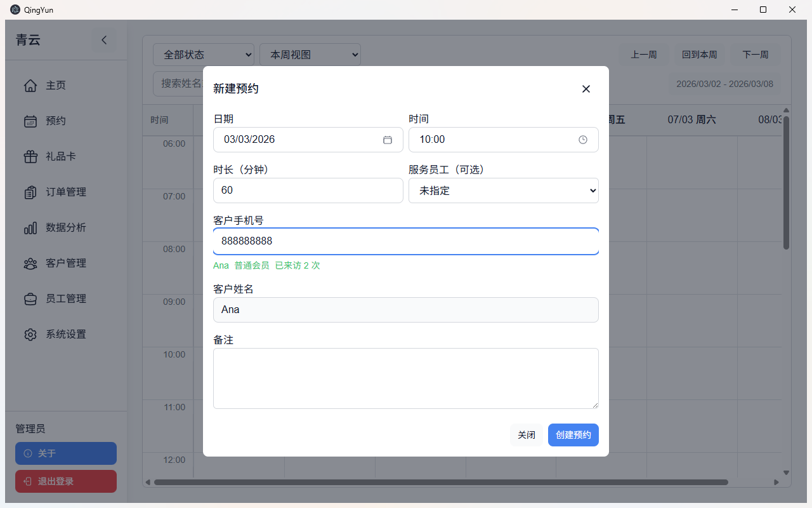The width and height of the screenshot is (812, 508).
Task: Click the date range 2026/03/02 - 2026/03/08
Action: 725,84
